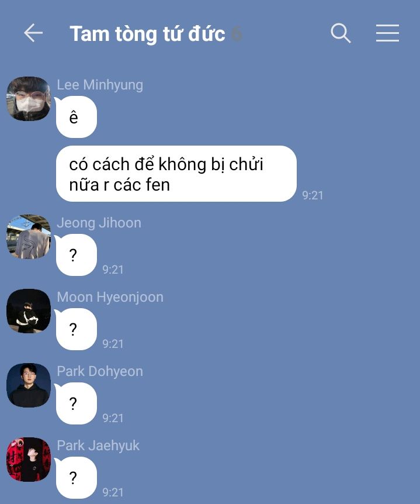This screenshot has height=504, width=420.
Task: Tap the member count next to title
Action: pyautogui.click(x=237, y=34)
